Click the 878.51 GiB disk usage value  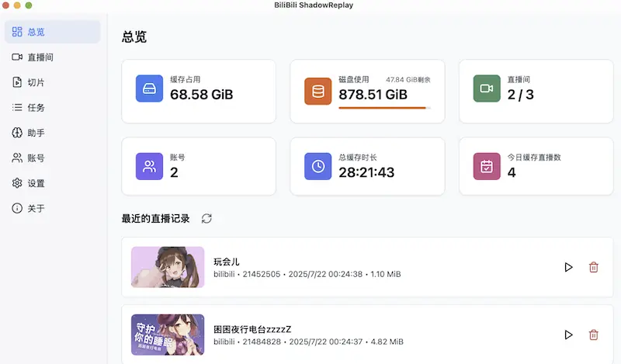373,95
